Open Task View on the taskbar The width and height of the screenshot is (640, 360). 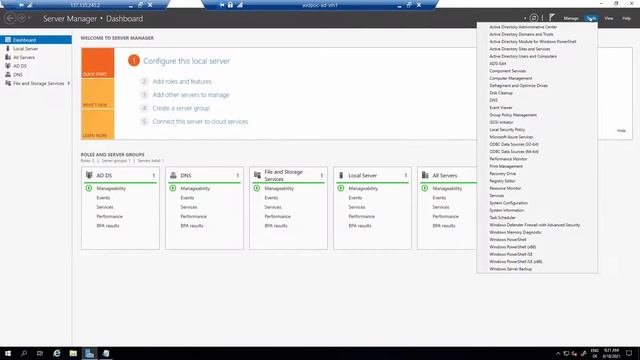pos(40,353)
